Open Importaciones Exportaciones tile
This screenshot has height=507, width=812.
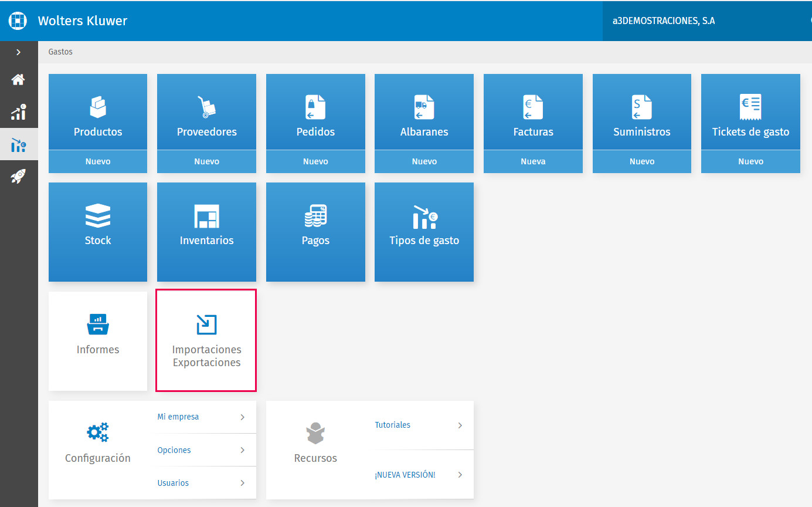(206, 340)
